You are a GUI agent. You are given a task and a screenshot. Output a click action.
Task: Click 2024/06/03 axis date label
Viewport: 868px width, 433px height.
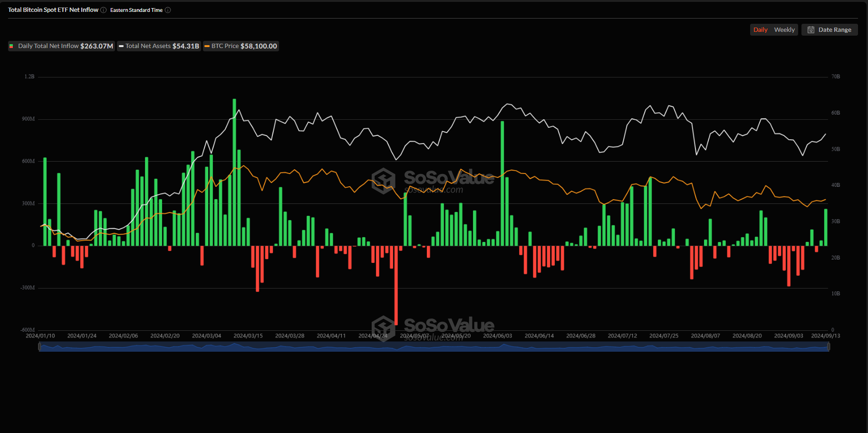pos(498,336)
